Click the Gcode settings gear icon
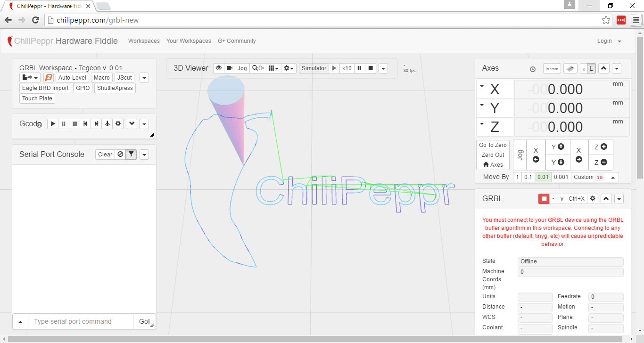The width and height of the screenshot is (644, 343). (118, 124)
